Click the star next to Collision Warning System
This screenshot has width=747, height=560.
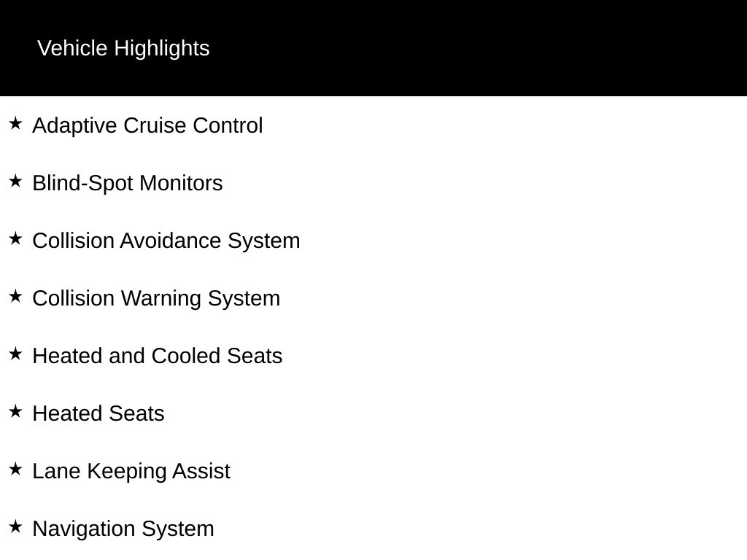(x=15, y=296)
